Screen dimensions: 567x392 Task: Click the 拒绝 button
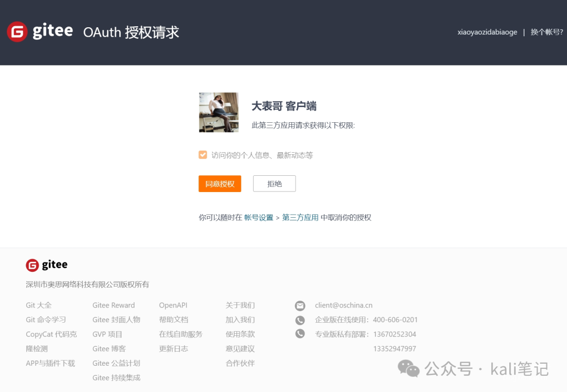click(x=275, y=184)
